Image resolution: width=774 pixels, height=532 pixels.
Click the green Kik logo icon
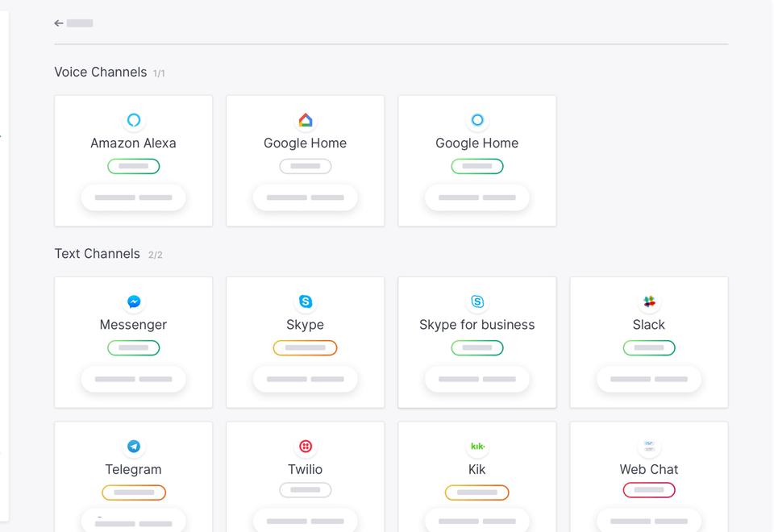[x=477, y=446]
